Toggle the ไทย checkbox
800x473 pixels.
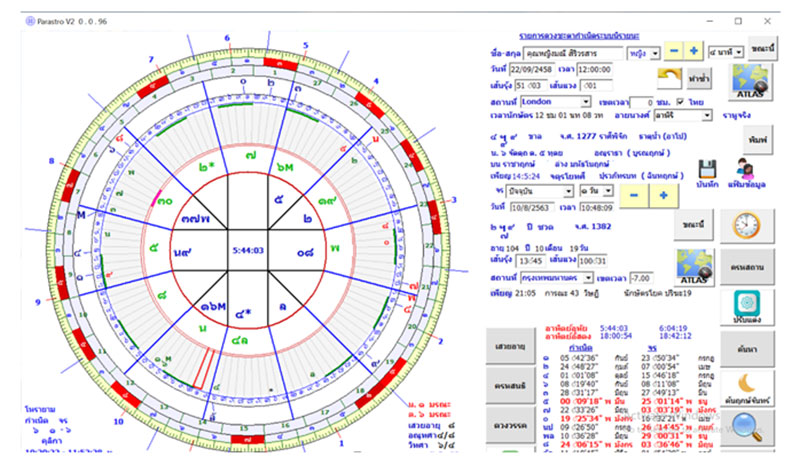pos(680,102)
